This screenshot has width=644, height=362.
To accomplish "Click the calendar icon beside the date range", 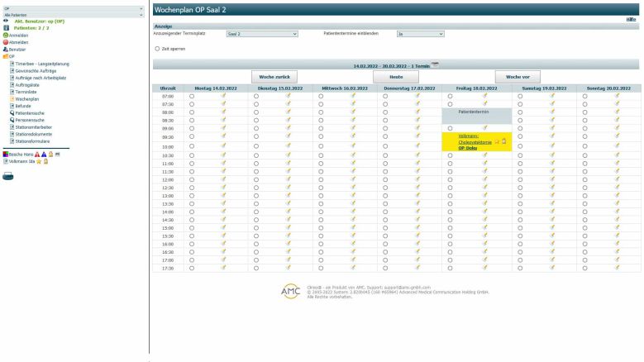I will pos(435,64).
